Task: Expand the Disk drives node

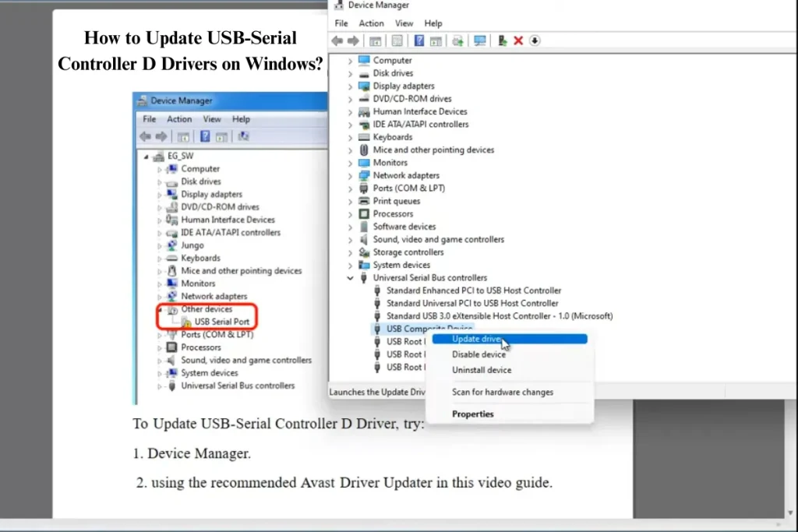Action: coord(350,73)
